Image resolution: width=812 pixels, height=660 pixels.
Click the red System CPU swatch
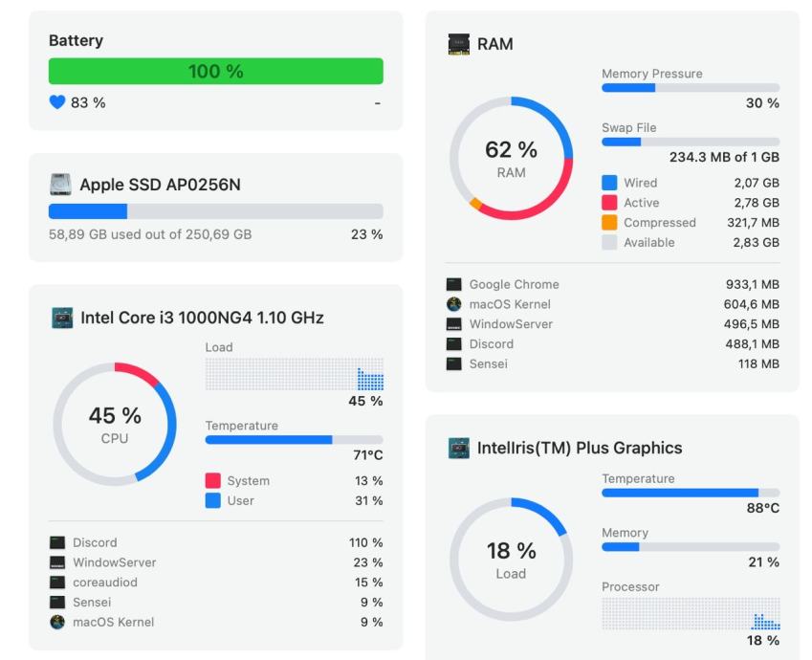point(213,481)
